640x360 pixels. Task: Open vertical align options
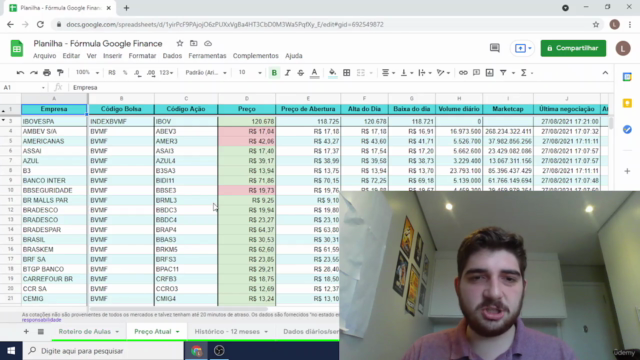(x=406, y=73)
